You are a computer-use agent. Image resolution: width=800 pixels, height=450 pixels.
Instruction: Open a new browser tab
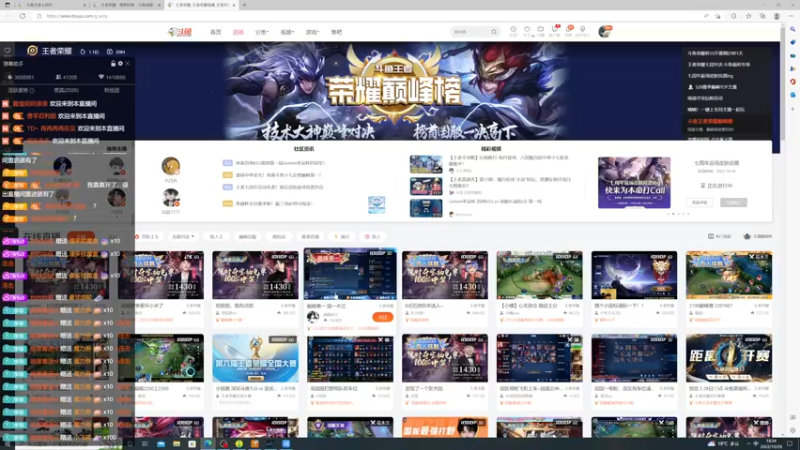point(244,5)
